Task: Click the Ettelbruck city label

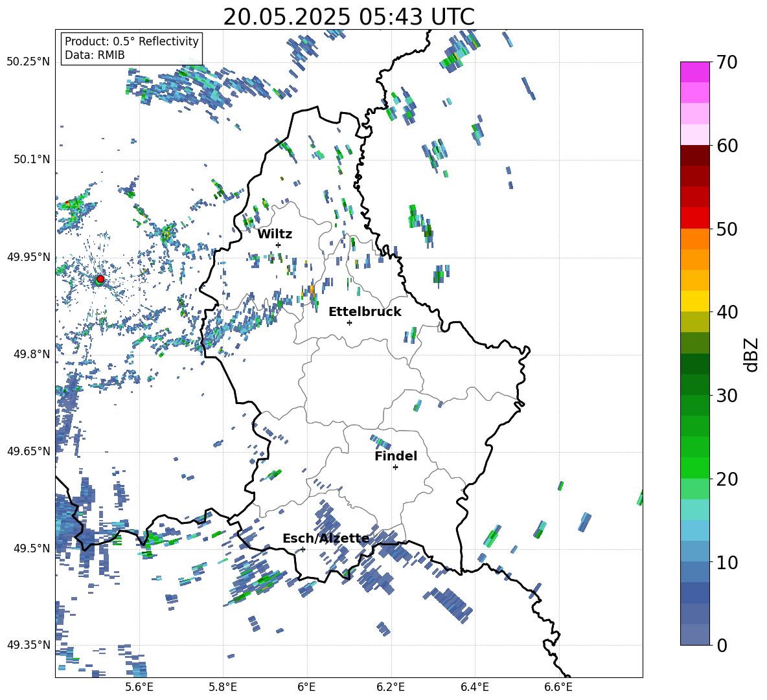Action: [x=365, y=312]
